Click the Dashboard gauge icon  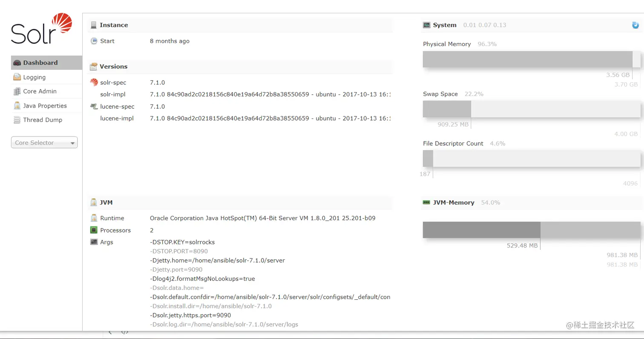tap(17, 63)
